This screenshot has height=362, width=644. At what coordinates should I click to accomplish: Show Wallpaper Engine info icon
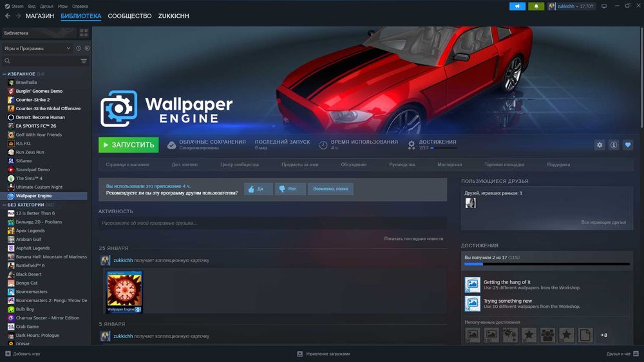(x=614, y=145)
